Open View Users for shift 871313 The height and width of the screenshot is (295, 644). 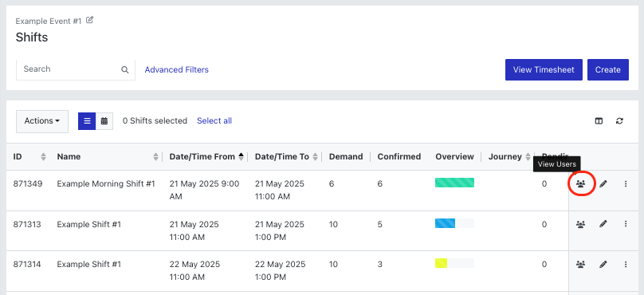tap(580, 224)
